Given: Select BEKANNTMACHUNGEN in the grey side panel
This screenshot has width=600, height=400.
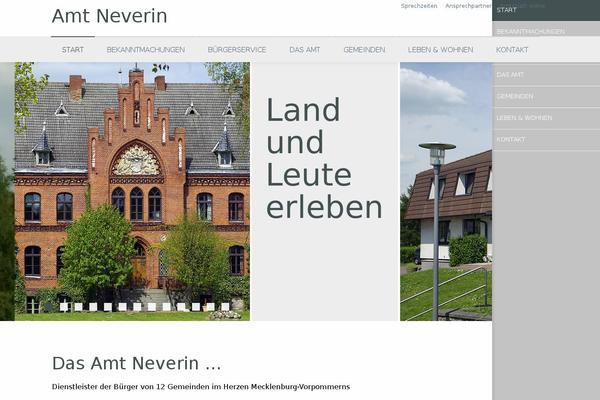Looking at the screenshot, I should (x=546, y=31).
